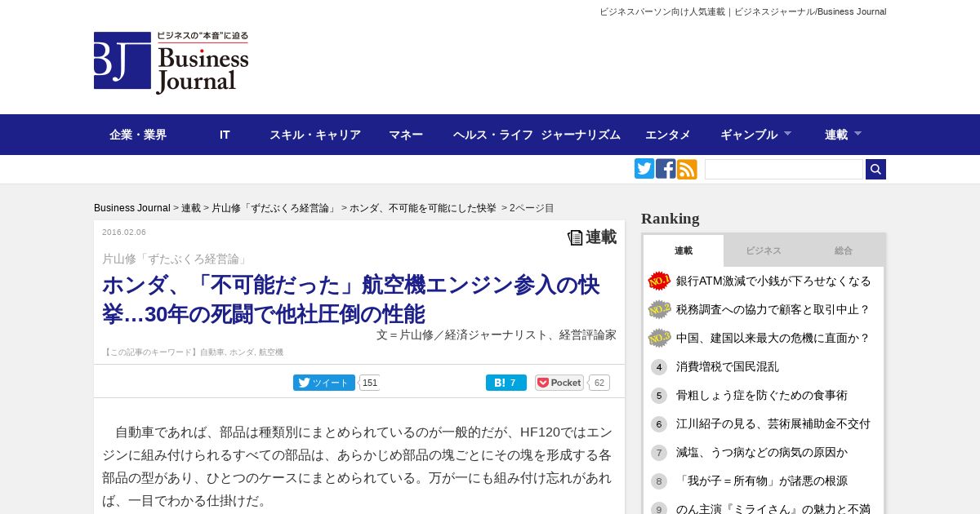Image resolution: width=980 pixels, height=514 pixels.
Task: Click the search magnifier button
Action: [x=875, y=169]
